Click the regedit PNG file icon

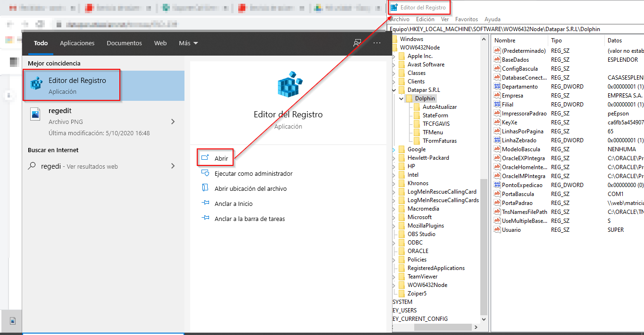(36, 114)
